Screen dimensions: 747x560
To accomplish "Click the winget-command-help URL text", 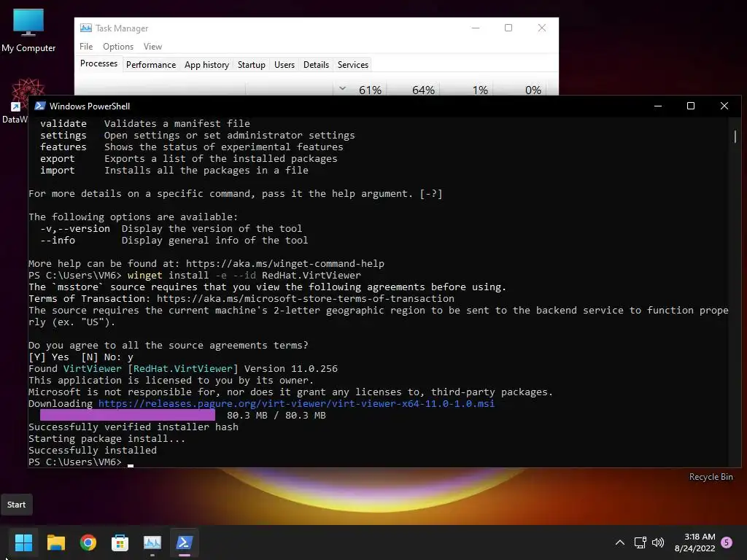I will [x=285, y=264].
